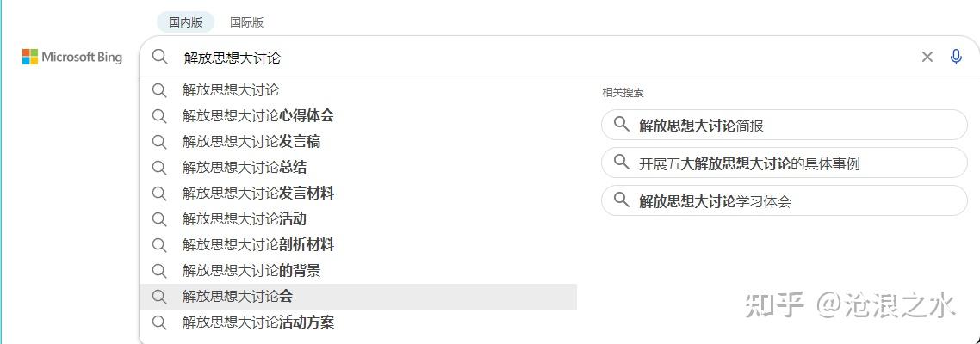
Task: Select suggestion 解放思想大讨论发言稿
Action: coord(251,141)
